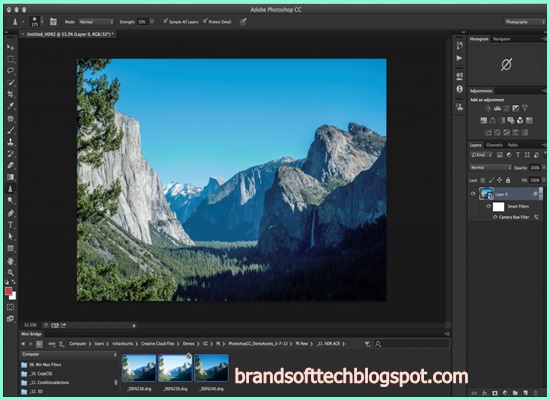Screen dimensions: 550x400
Task: Open the Computer dropdown in Mini Bridge
Action: click(x=69, y=354)
